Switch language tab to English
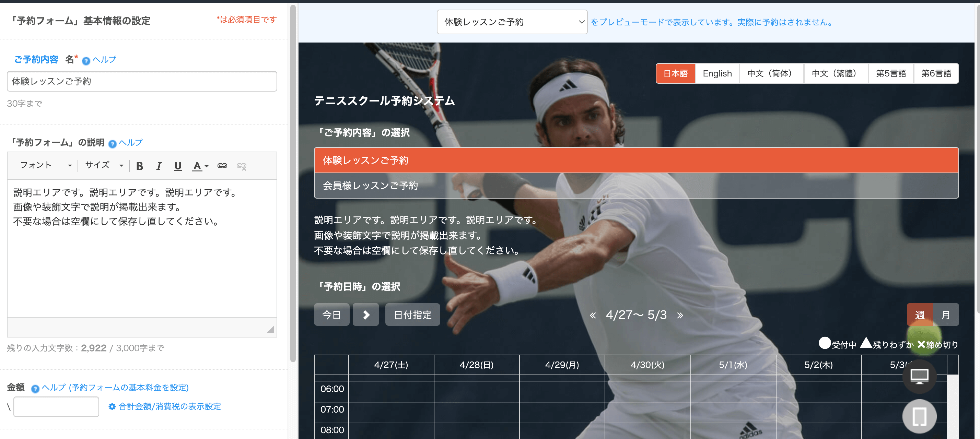This screenshot has height=439, width=980. [717, 73]
